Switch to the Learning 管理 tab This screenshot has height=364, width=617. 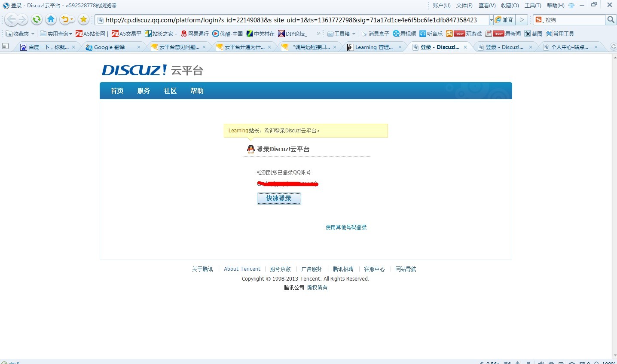(x=374, y=47)
